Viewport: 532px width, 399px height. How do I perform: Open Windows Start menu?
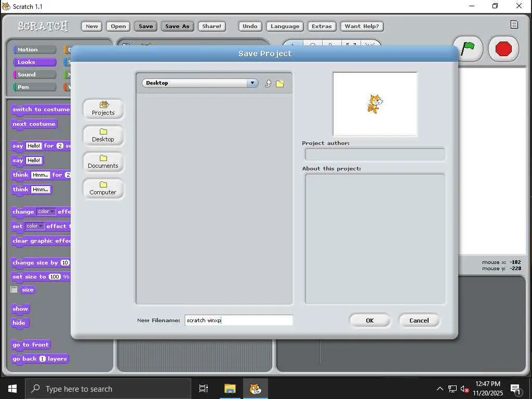tap(12, 389)
